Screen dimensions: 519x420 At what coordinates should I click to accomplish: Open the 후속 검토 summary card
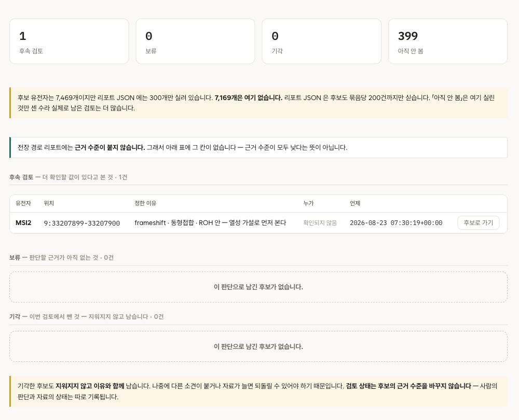point(69,41)
